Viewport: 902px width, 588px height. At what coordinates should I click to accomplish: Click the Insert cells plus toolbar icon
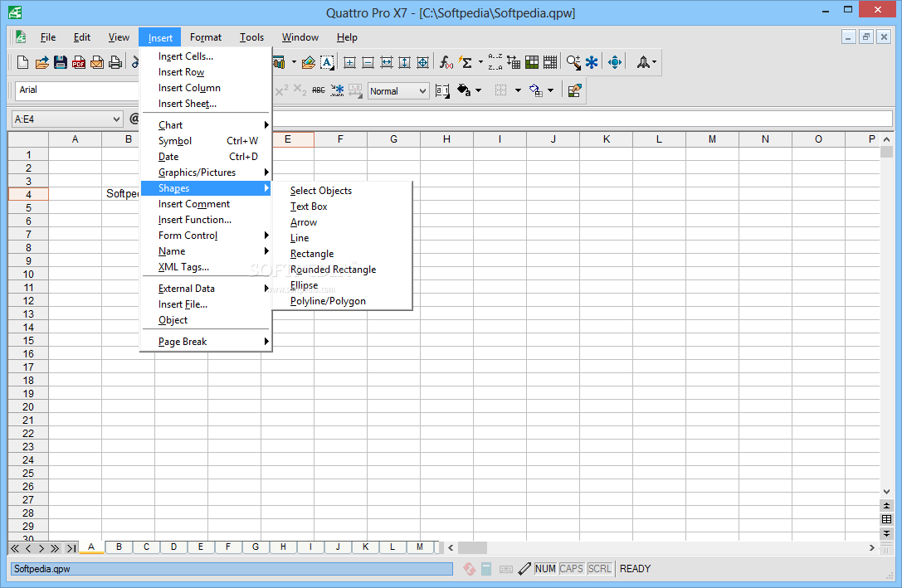coord(349,63)
